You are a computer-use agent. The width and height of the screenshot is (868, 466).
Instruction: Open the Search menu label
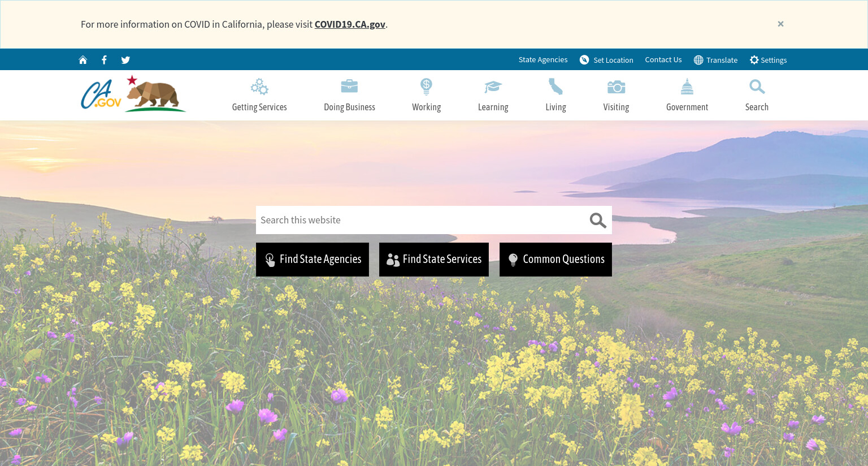pos(757,107)
